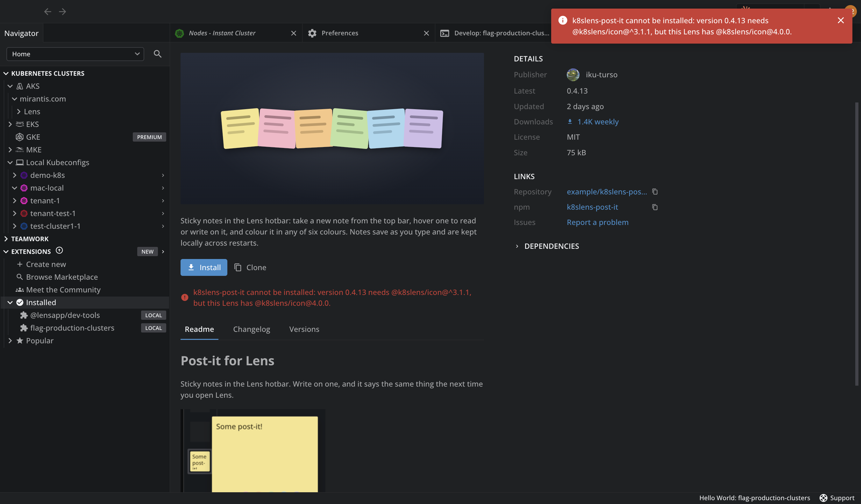Select the Readme tab
Screen dimensions: 861x504
[x=199, y=329]
